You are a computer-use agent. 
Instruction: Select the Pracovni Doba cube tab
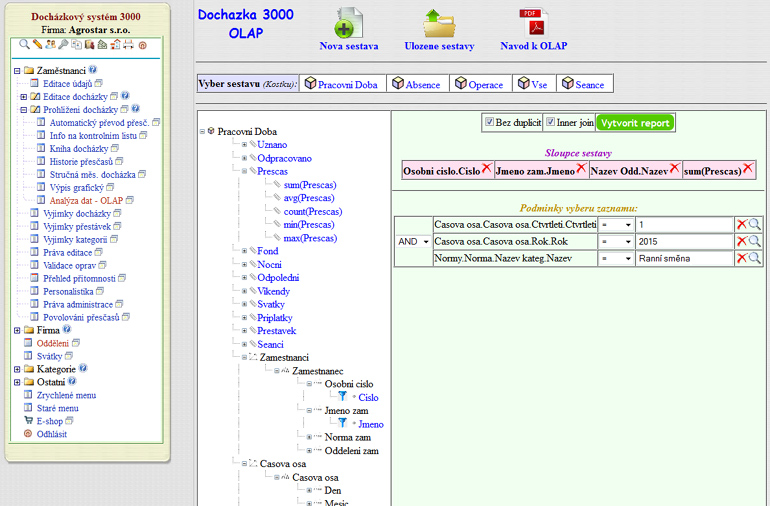[x=343, y=84]
